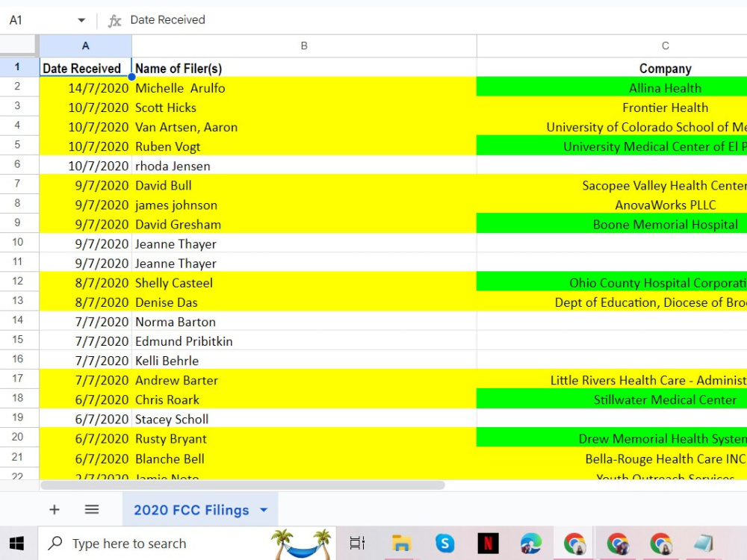747x560 pixels.
Task: Launch File Explorer from the taskbar
Action: [x=401, y=544]
